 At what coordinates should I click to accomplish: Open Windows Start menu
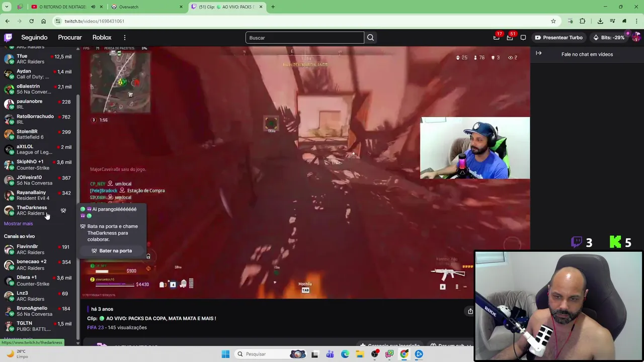[x=225, y=354]
